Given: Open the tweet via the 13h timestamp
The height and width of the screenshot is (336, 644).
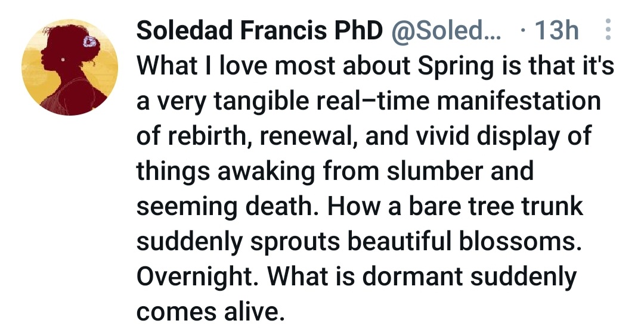Looking at the screenshot, I should tap(556, 31).
